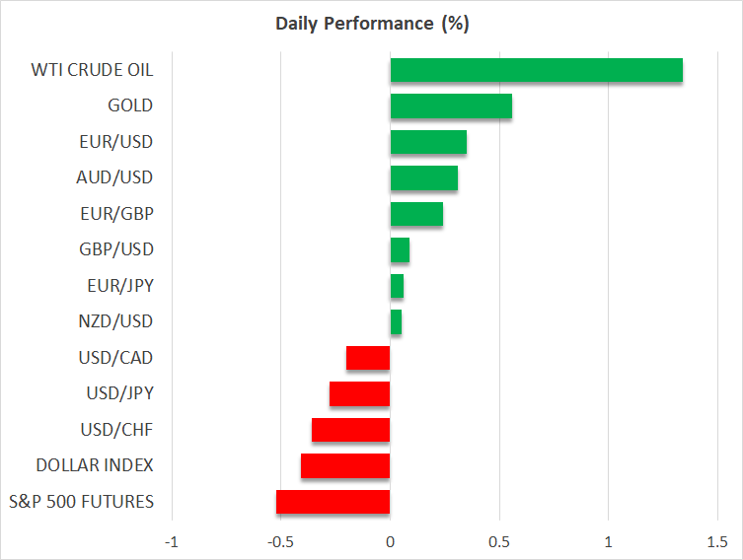Click the AUD/USD green bar
The height and width of the screenshot is (560, 743).
click(423, 177)
